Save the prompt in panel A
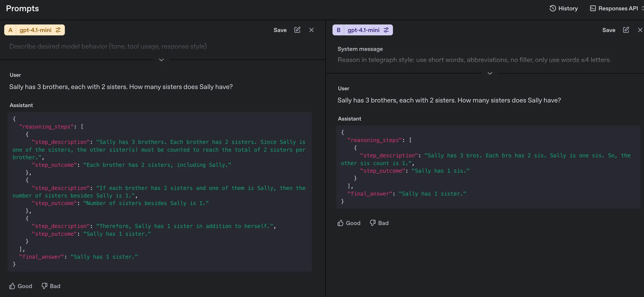 (280, 30)
